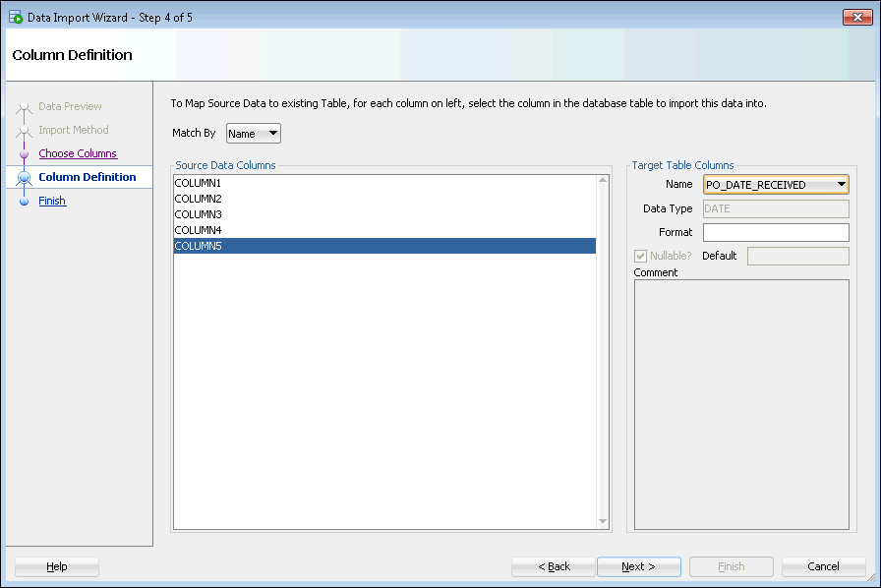Screen dimensions: 881x588
Task: Select COLUMN3 in the source list
Action: point(199,215)
